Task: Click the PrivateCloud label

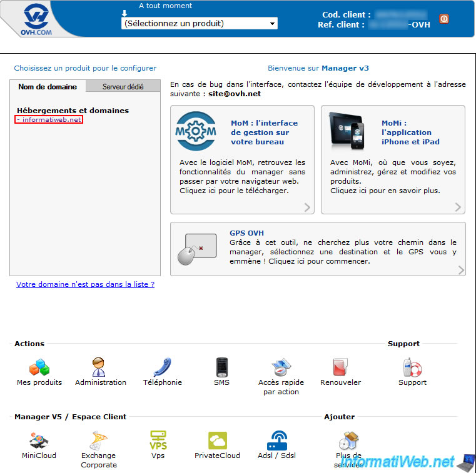Action: click(217, 456)
